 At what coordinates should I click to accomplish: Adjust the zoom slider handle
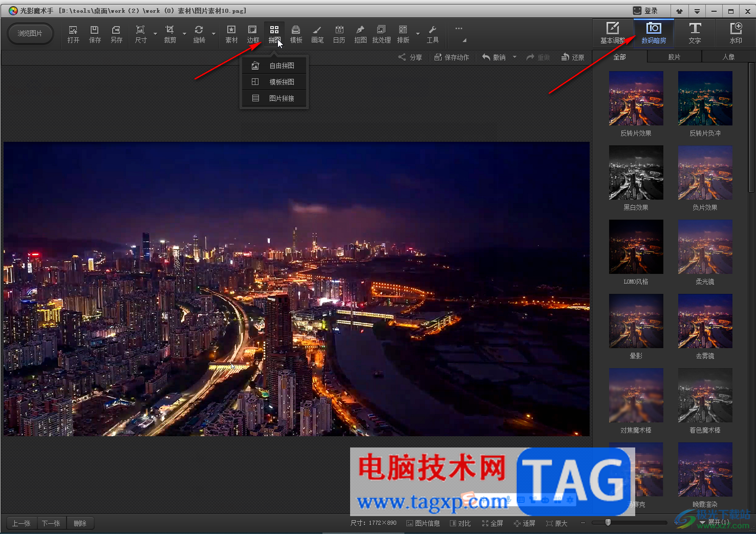(608, 523)
